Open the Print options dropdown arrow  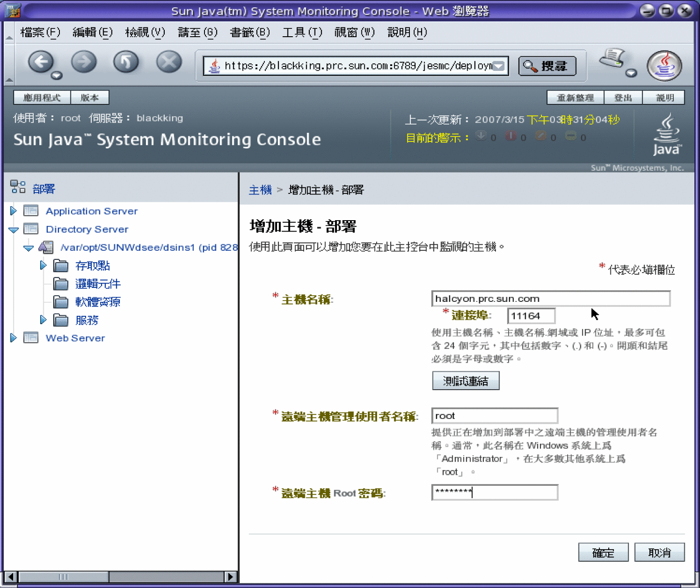tap(631, 73)
